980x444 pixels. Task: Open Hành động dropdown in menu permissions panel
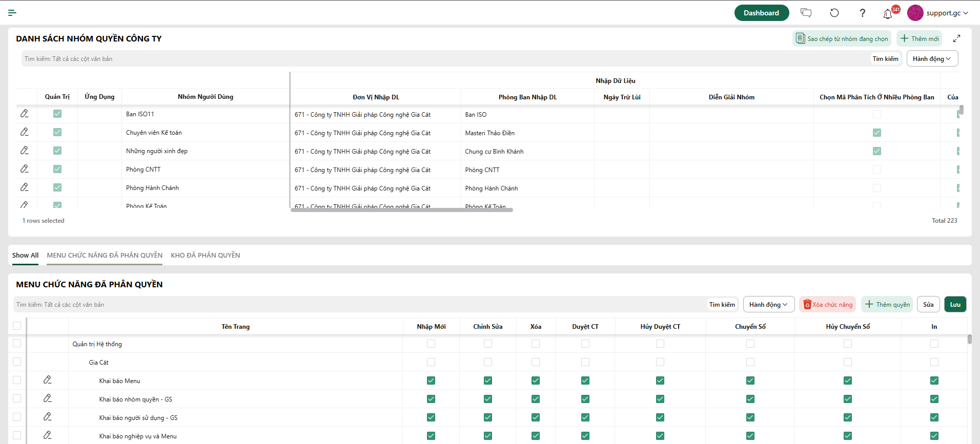(x=769, y=304)
